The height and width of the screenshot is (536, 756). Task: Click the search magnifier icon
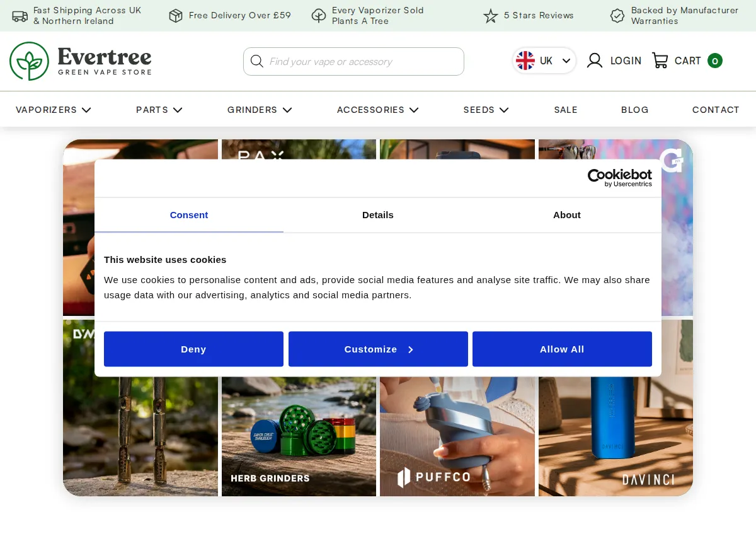(x=256, y=61)
